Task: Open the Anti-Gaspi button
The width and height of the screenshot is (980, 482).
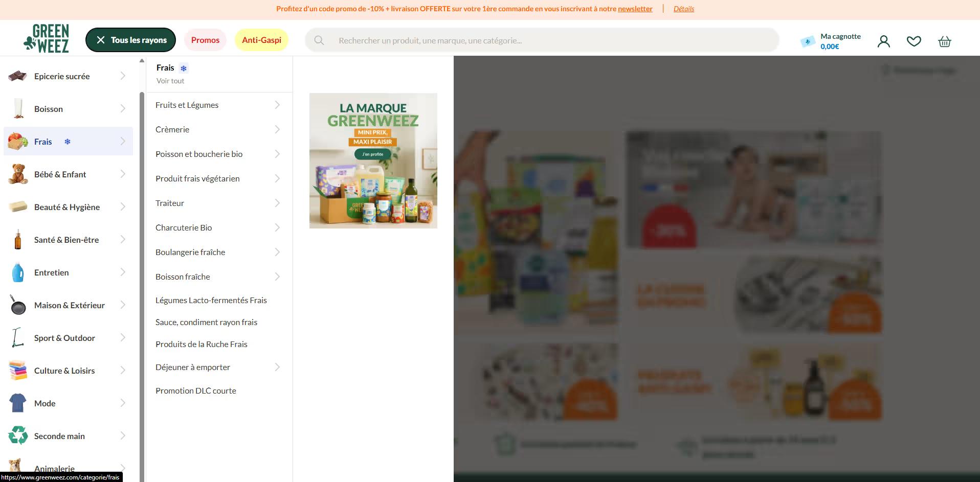Action: pos(261,40)
